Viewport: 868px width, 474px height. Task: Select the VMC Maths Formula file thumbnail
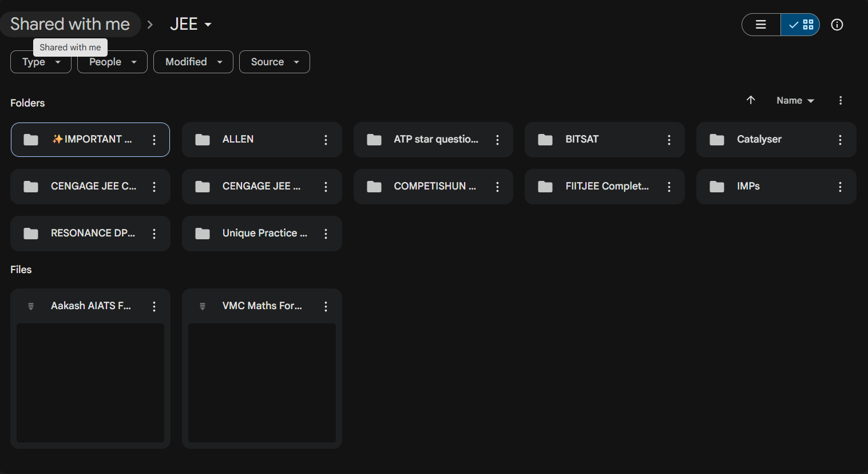click(x=262, y=383)
